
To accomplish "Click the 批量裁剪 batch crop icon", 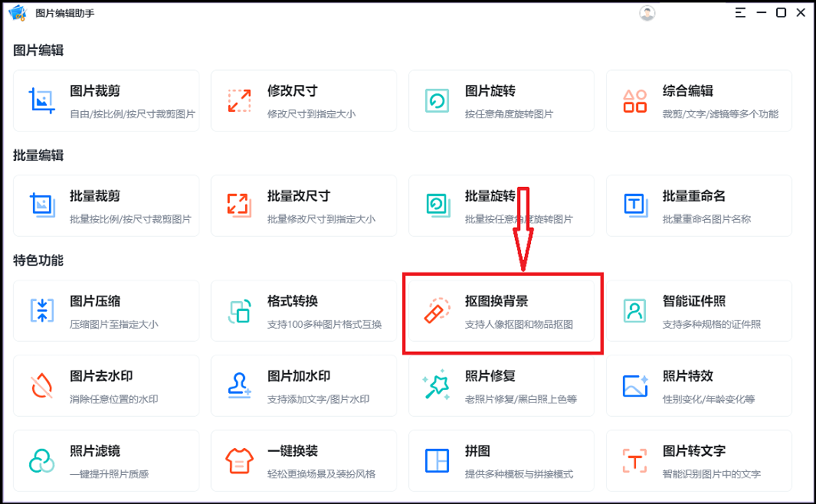I will [42, 205].
